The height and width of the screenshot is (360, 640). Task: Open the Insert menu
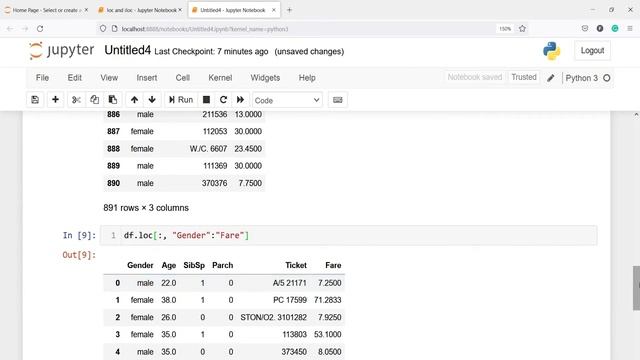pos(147,78)
